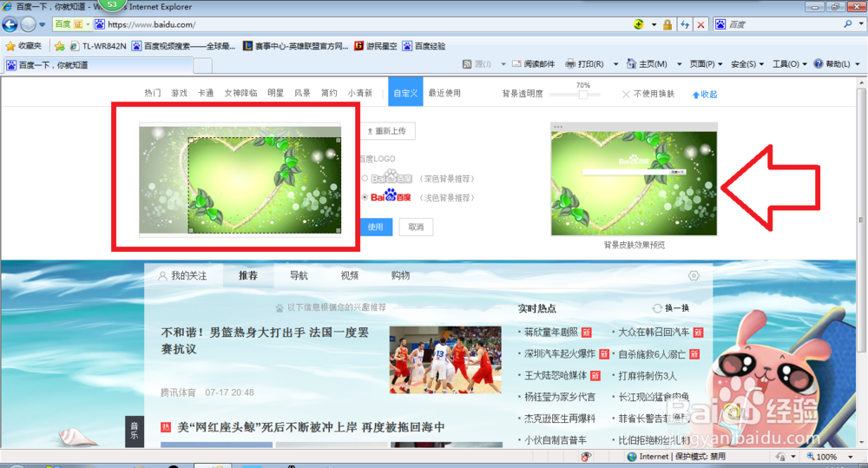The width and height of the screenshot is (868, 468).
Task: Select the 游戏 skin category
Action: [180, 93]
